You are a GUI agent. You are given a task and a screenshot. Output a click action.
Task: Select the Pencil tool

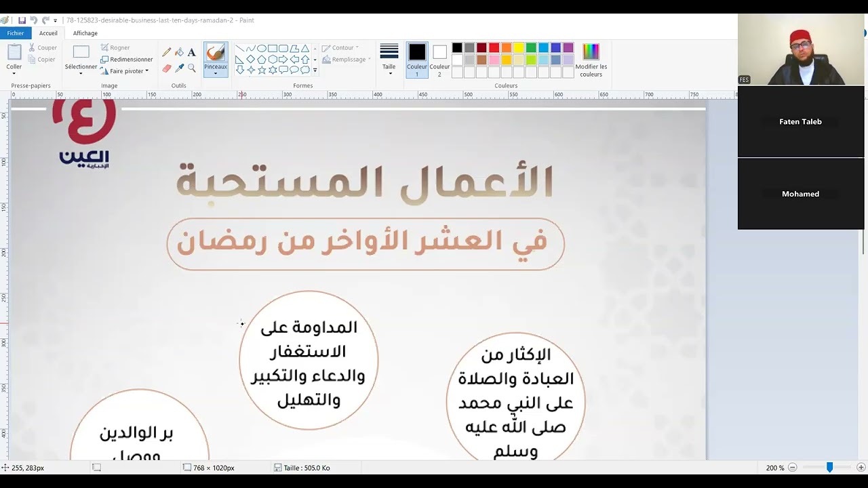[167, 52]
